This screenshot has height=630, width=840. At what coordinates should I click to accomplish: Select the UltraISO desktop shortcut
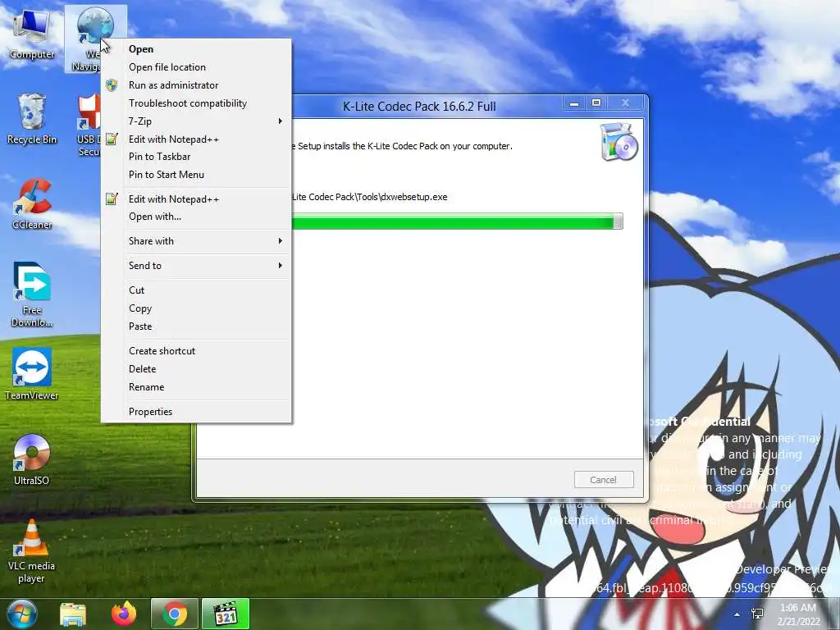pyautogui.click(x=32, y=459)
